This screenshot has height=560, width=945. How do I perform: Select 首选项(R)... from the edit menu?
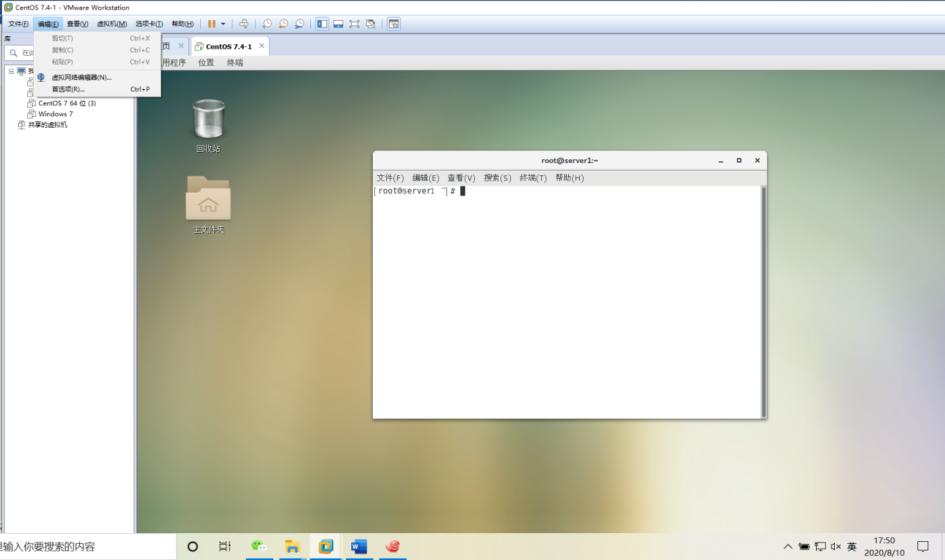pos(68,89)
